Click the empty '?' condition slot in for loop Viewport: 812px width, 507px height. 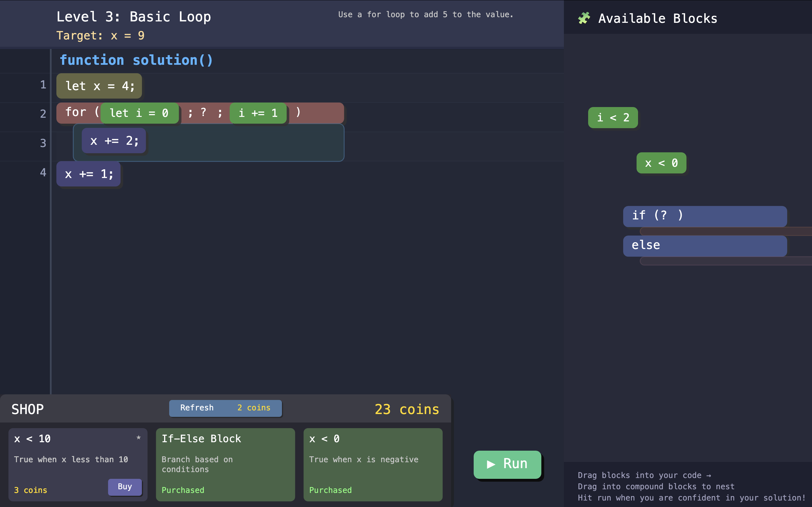[203, 112]
